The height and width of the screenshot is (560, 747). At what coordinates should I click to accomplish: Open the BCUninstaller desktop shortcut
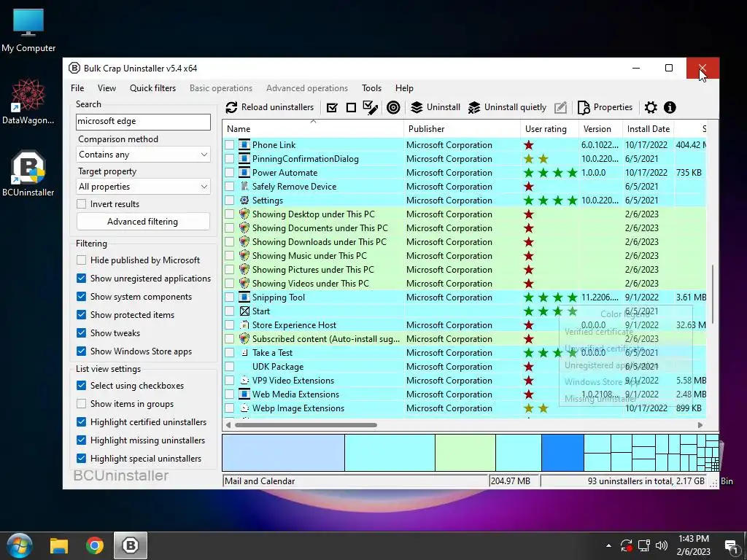point(28,174)
